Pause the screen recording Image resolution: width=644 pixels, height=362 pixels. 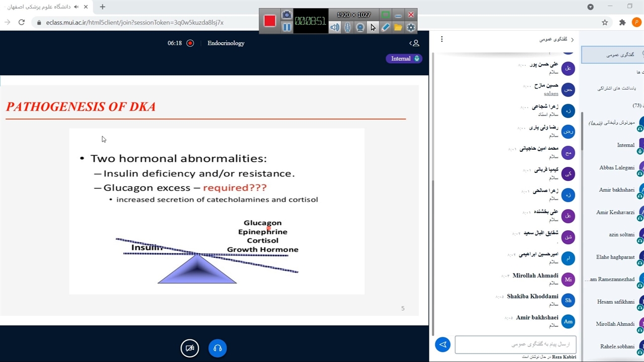[286, 27]
